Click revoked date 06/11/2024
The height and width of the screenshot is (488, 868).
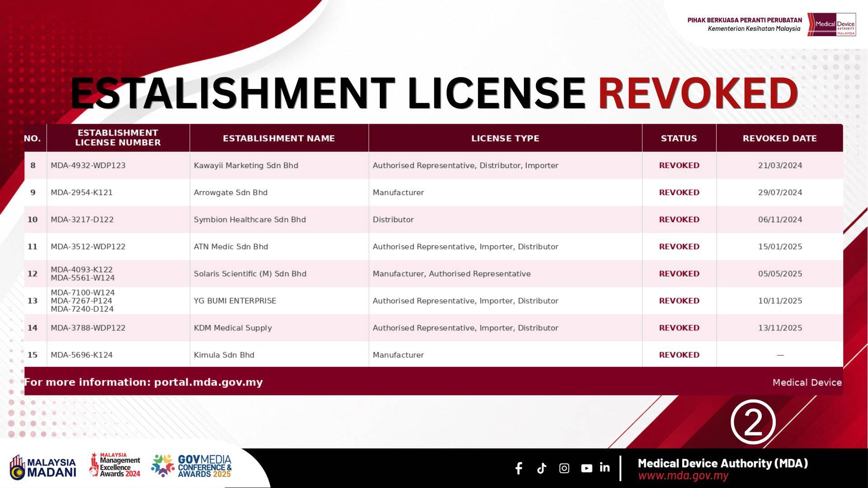pyautogui.click(x=780, y=220)
